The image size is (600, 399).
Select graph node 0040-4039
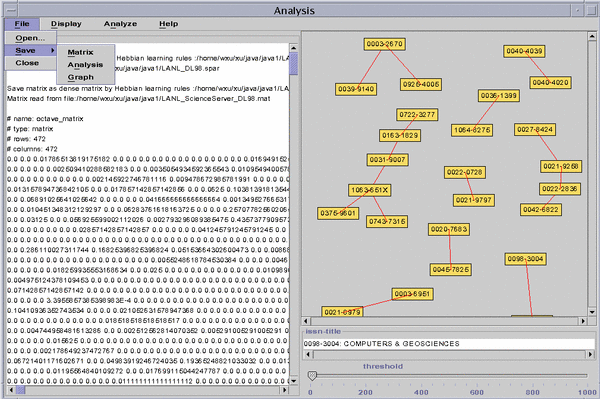click(x=524, y=51)
